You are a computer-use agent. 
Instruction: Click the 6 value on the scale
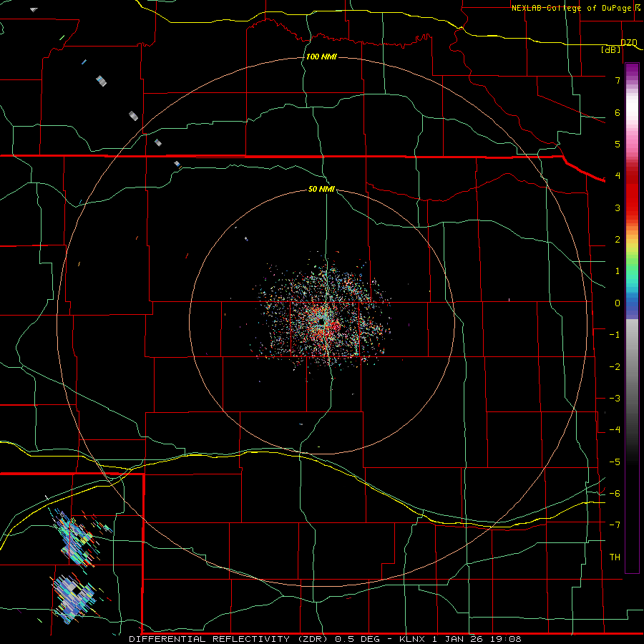tap(618, 112)
